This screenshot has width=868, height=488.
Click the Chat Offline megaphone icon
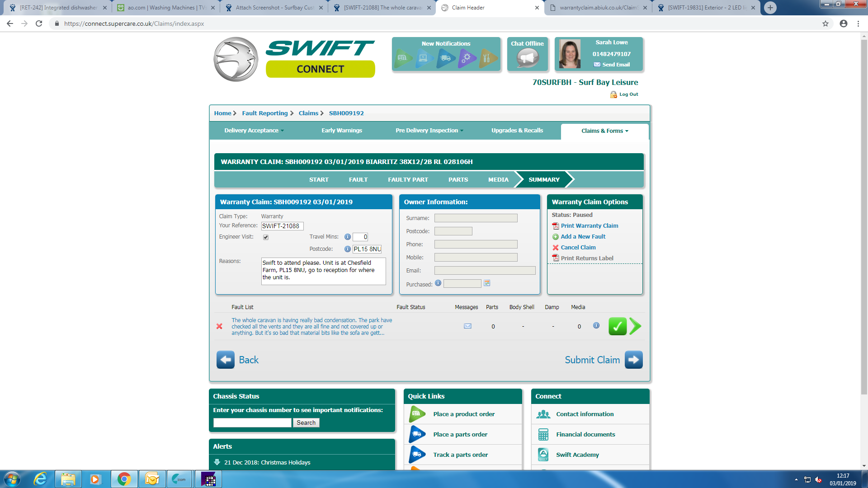528,58
